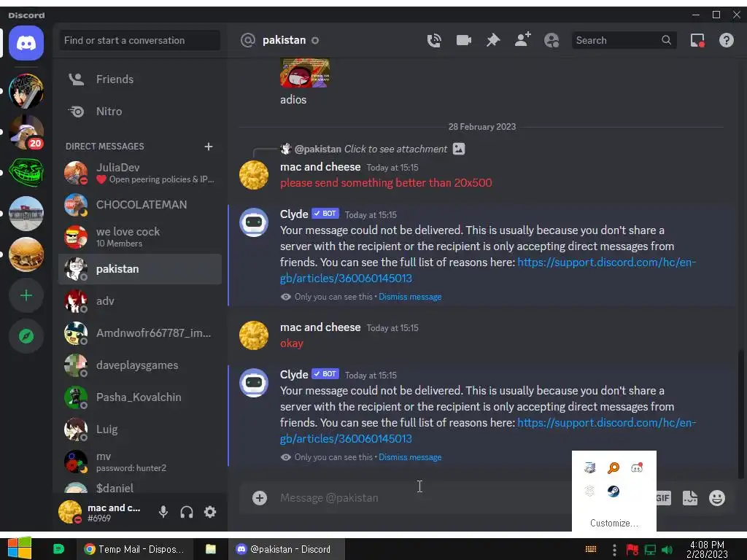Image resolution: width=747 pixels, height=560 pixels.
Task: Add a server with the plus
Action: 26,295
